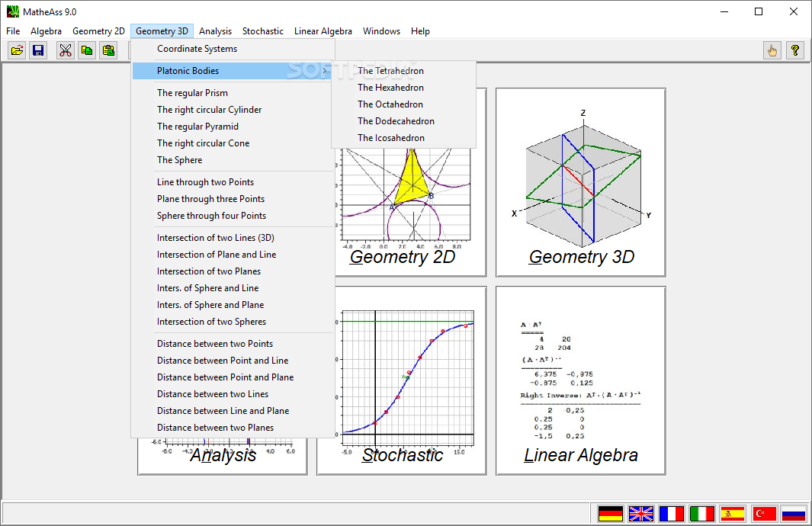Select Distance between two Lines
The width and height of the screenshot is (812, 526).
[x=233, y=394]
